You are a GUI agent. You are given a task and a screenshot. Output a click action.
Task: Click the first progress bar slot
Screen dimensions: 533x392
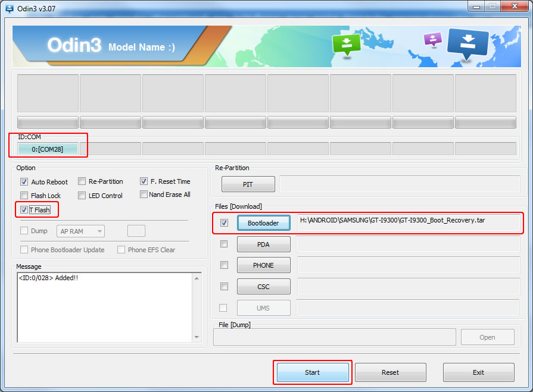pyautogui.click(x=48, y=122)
